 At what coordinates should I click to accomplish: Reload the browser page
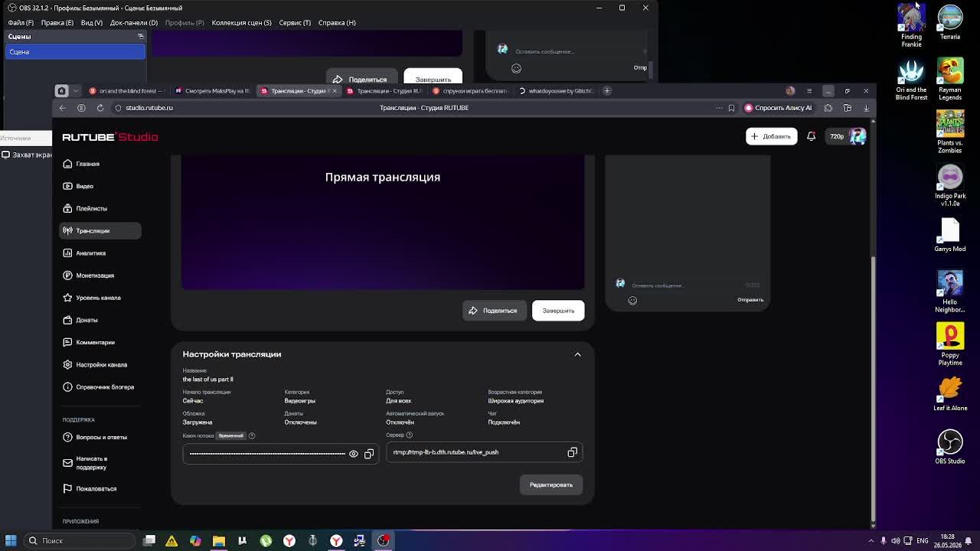(x=100, y=108)
